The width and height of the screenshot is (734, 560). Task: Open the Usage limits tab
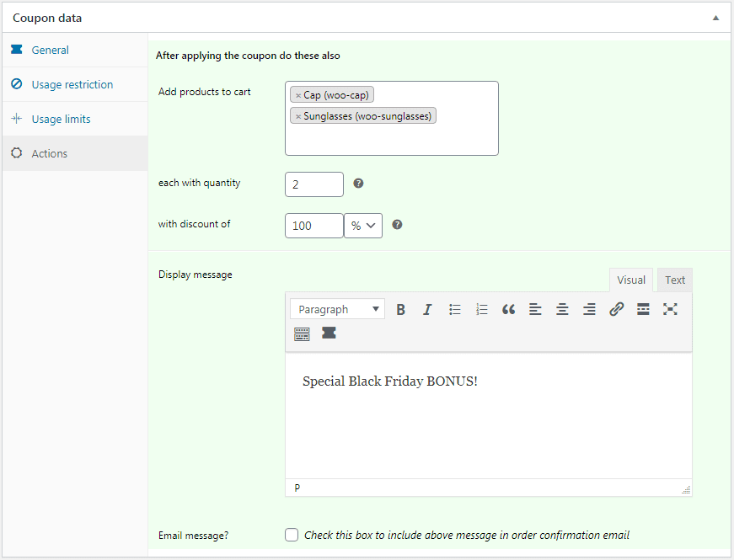pos(75,119)
